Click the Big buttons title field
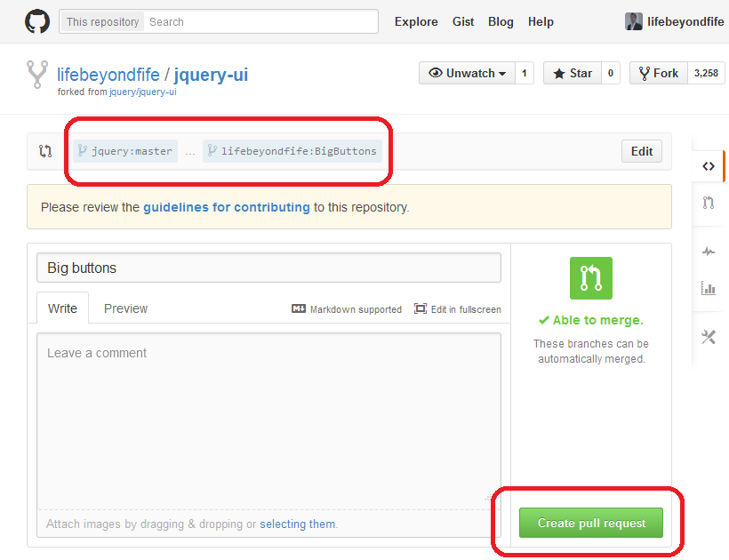The width and height of the screenshot is (729, 560). (268, 268)
